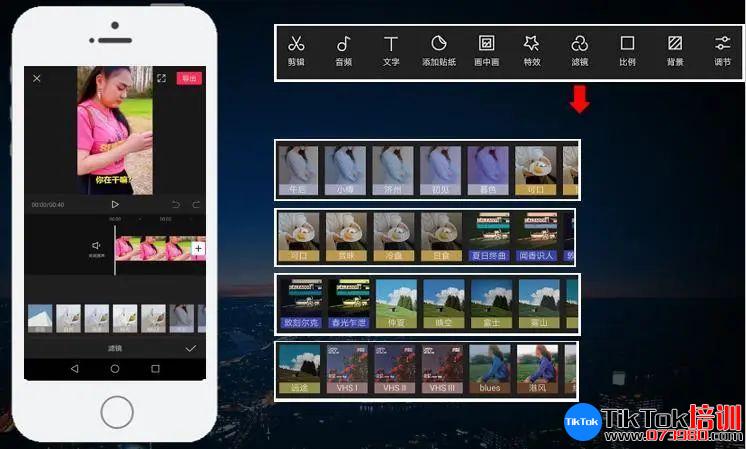
Task: Pick the blues filter thumbnail
Action: click(490, 369)
